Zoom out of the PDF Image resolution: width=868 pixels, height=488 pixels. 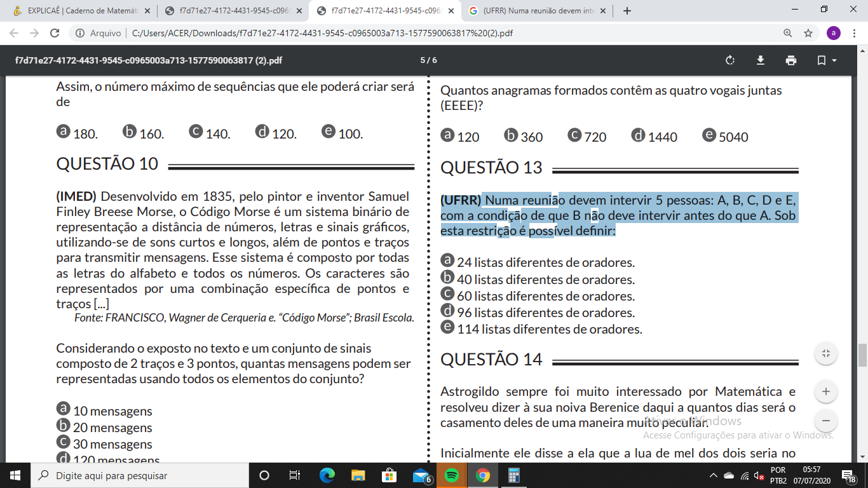coord(825,421)
